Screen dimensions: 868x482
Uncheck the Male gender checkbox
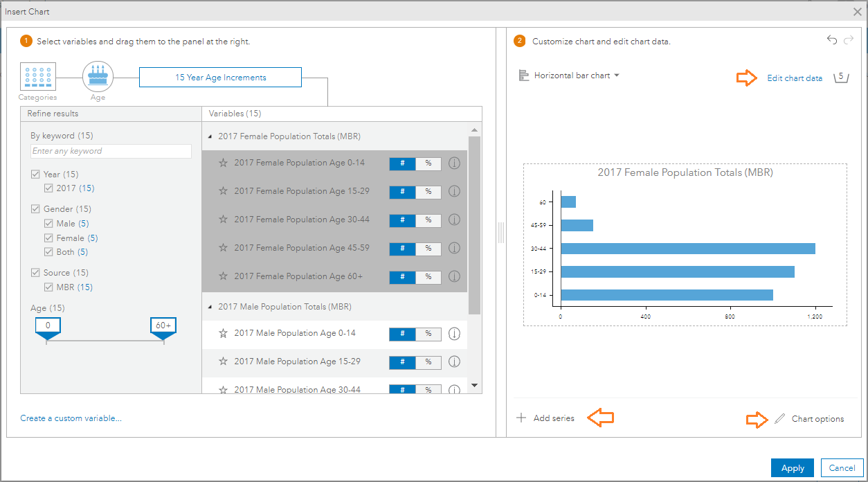(48, 224)
